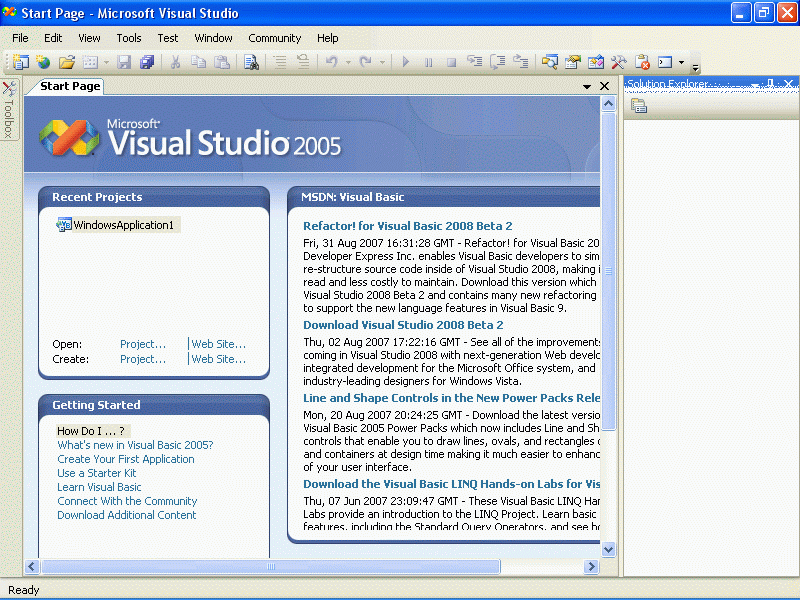
Task: Open the Active Files dropdown arrow
Action: point(587,87)
